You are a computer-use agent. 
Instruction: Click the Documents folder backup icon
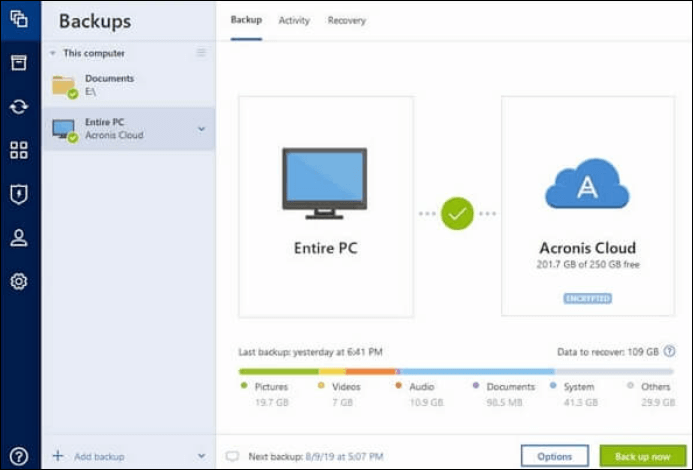tap(65, 87)
